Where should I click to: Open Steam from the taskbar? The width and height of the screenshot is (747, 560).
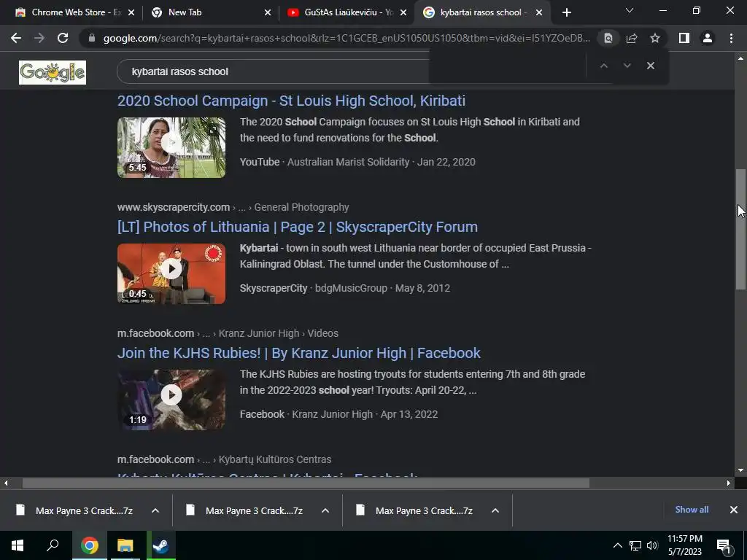161,545
